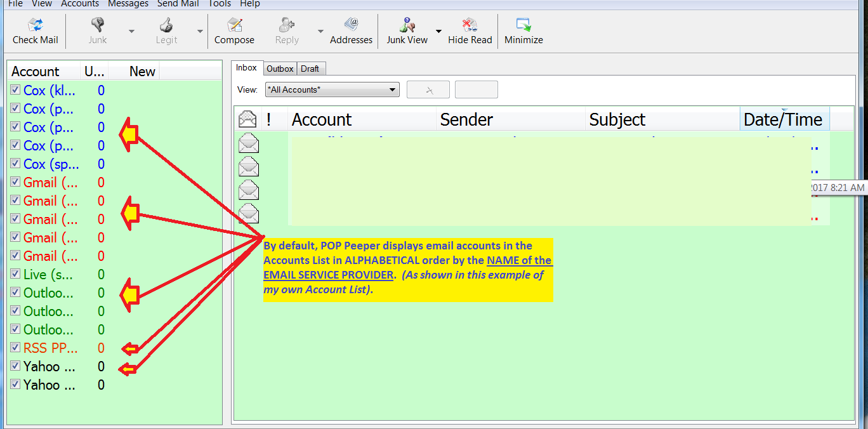Mark message as Legit via toolbar
868x429 pixels.
click(166, 31)
